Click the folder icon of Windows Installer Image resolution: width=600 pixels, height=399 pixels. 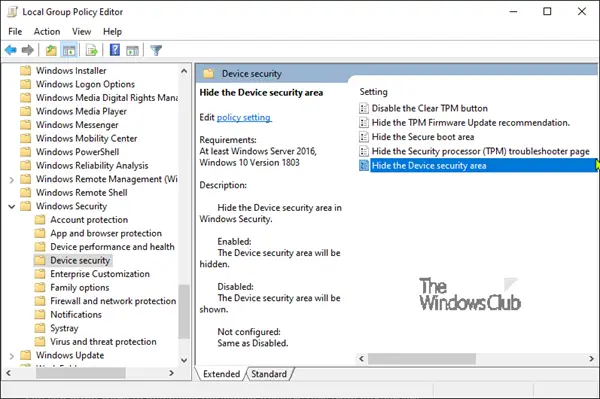point(25,71)
